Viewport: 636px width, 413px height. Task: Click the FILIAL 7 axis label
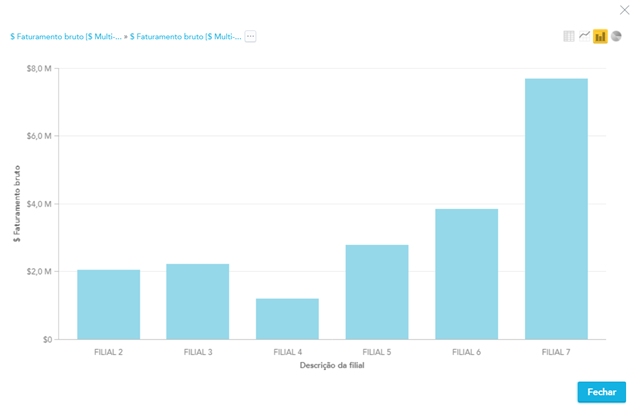click(x=556, y=352)
